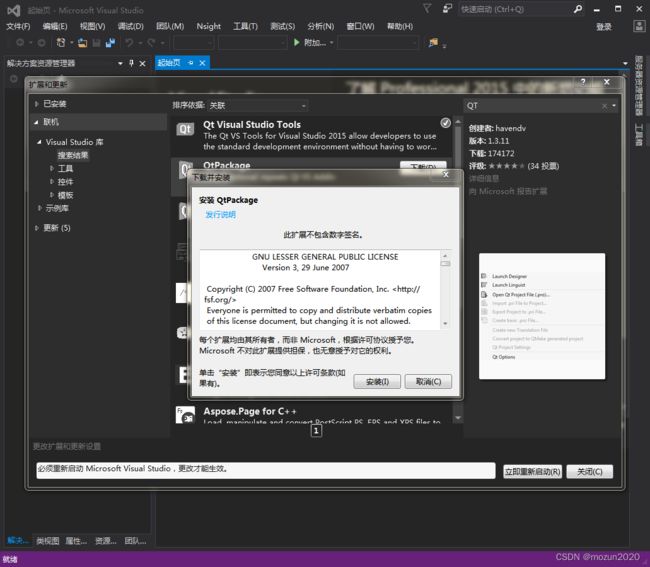Open the Debug (调试) menu
This screenshot has height=567, width=650.
(131, 27)
